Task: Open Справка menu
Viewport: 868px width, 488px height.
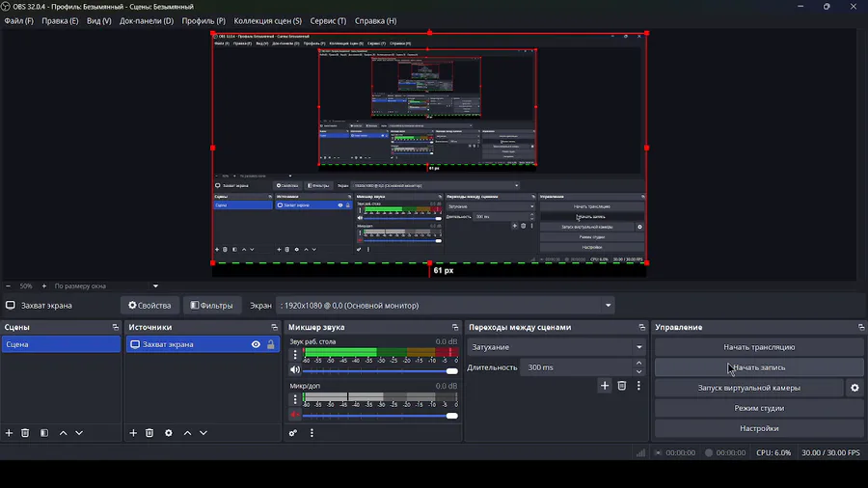Action: 375,21
